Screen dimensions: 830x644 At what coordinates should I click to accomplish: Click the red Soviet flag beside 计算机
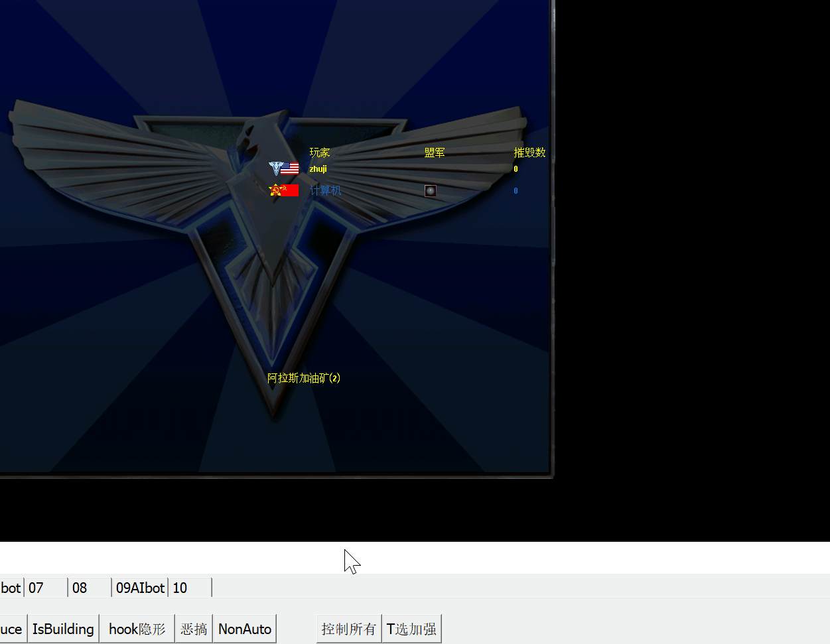coord(290,190)
